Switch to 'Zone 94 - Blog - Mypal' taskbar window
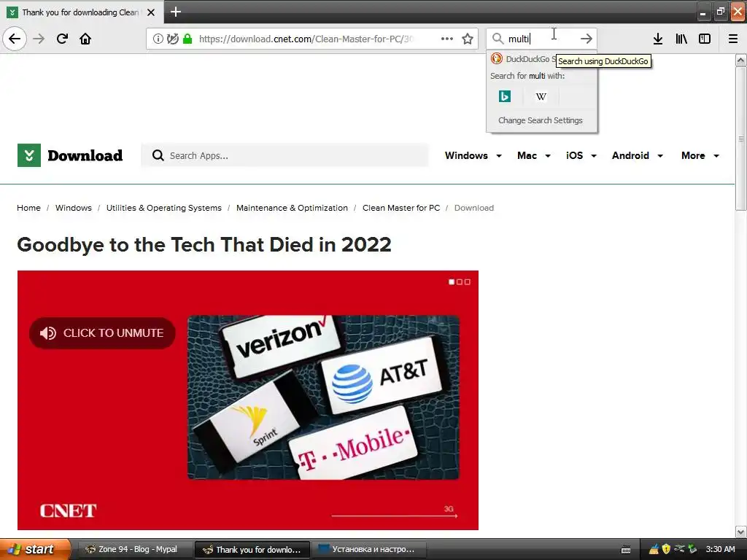 click(x=134, y=550)
